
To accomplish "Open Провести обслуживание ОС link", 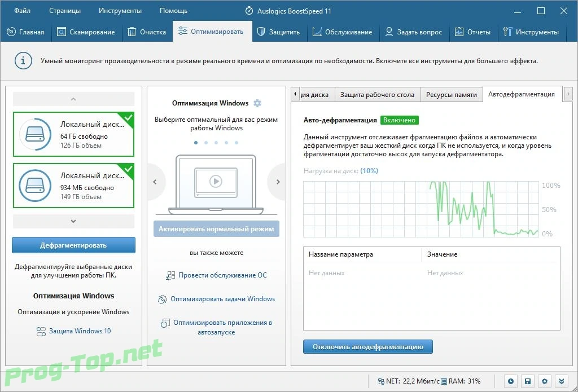I will 222,275.
